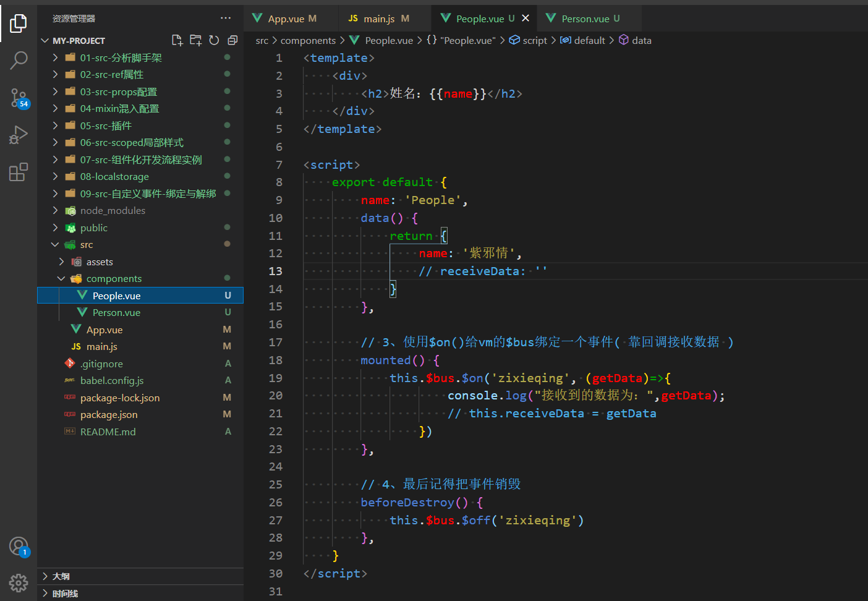Collapse all folders in explorer
This screenshot has width=868, height=601.
point(232,40)
